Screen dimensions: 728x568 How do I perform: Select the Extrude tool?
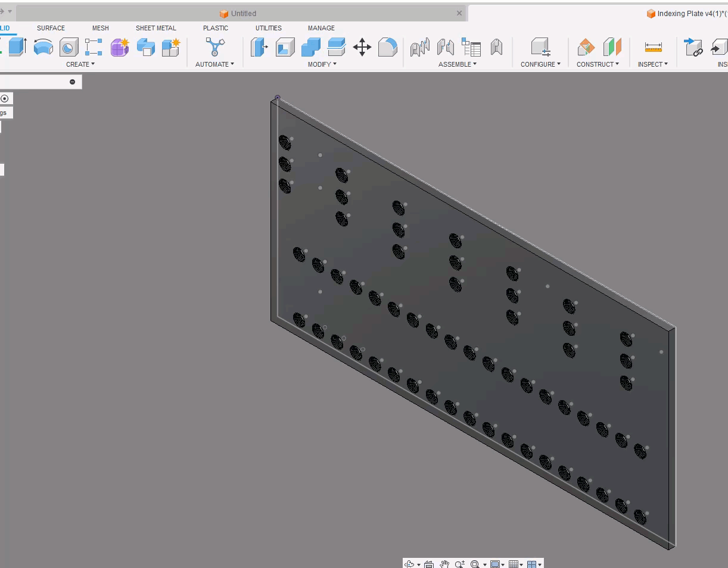click(17, 48)
